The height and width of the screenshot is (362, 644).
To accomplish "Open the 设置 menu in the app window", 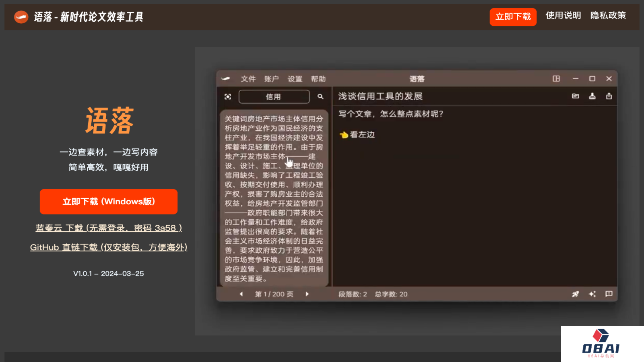I will click(x=295, y=79).
